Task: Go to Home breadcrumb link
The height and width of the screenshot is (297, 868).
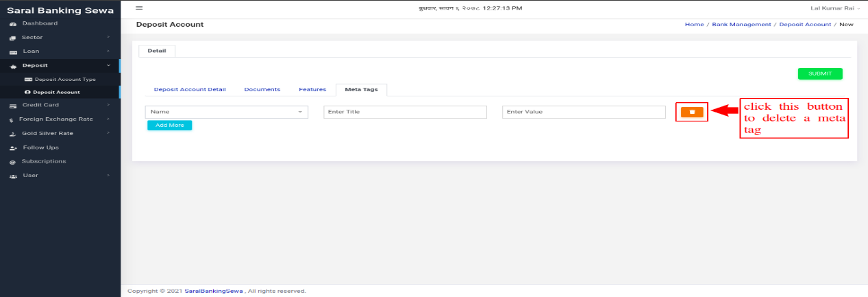Action: coord(694,24)
